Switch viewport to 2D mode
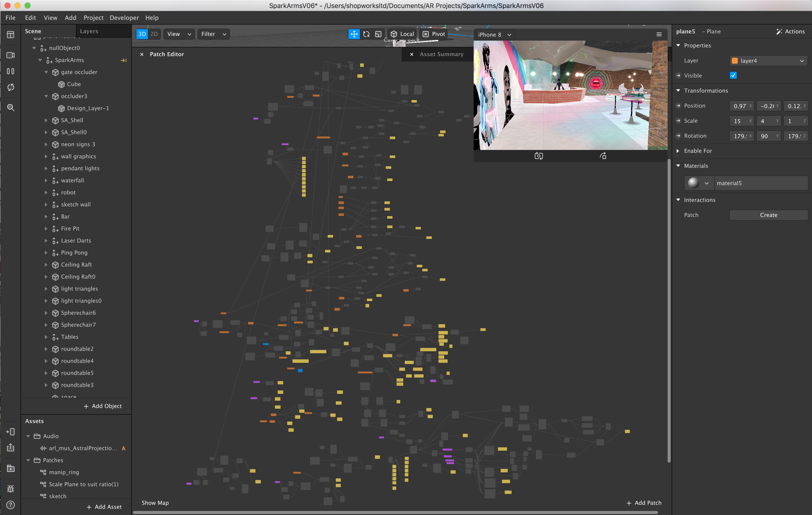This screenshot has width=812, height=515. [x=154, y=34]
